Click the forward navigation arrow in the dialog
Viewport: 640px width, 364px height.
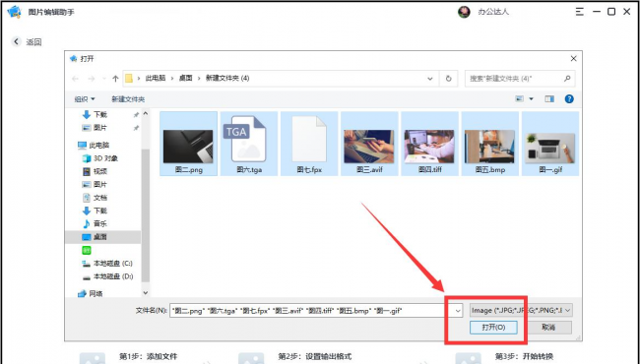pos(92,79)
